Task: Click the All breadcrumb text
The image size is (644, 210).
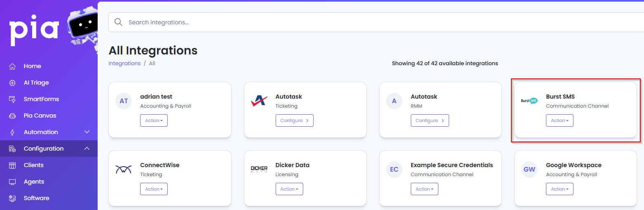Action: (152, 64)
